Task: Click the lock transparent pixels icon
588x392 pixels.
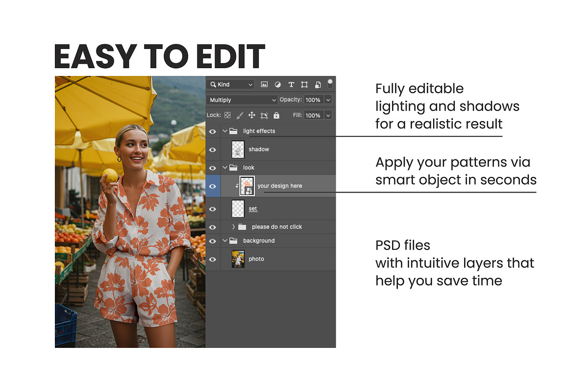Action: click(227, 115)
